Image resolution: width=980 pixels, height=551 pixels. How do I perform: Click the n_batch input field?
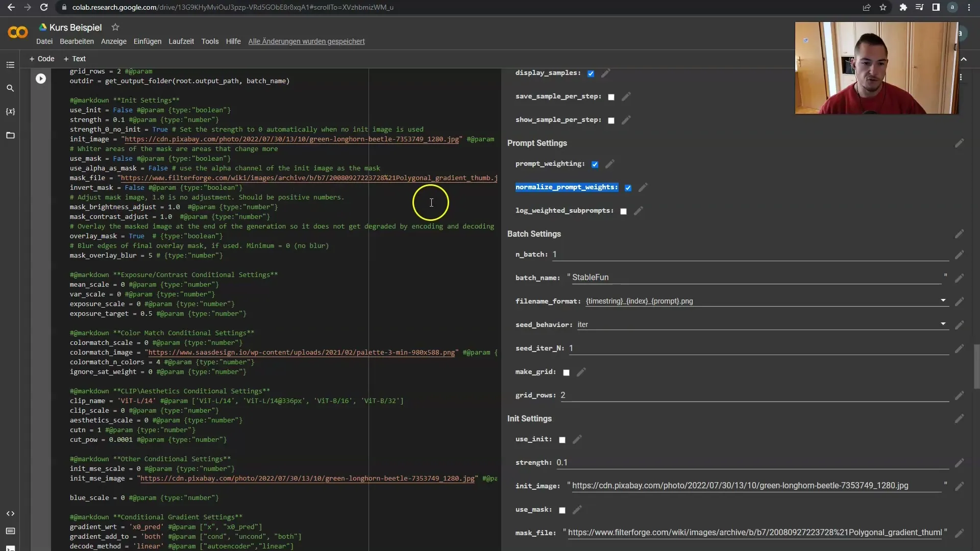click(x=750, y=254)
